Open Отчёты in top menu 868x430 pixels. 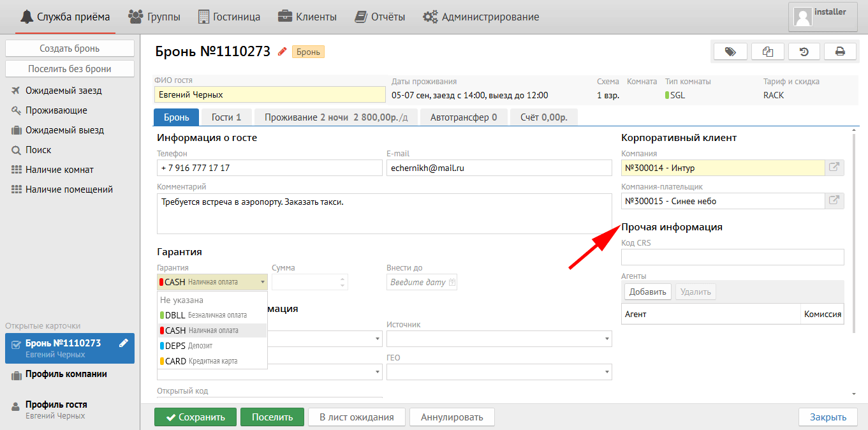coord(380,17)
